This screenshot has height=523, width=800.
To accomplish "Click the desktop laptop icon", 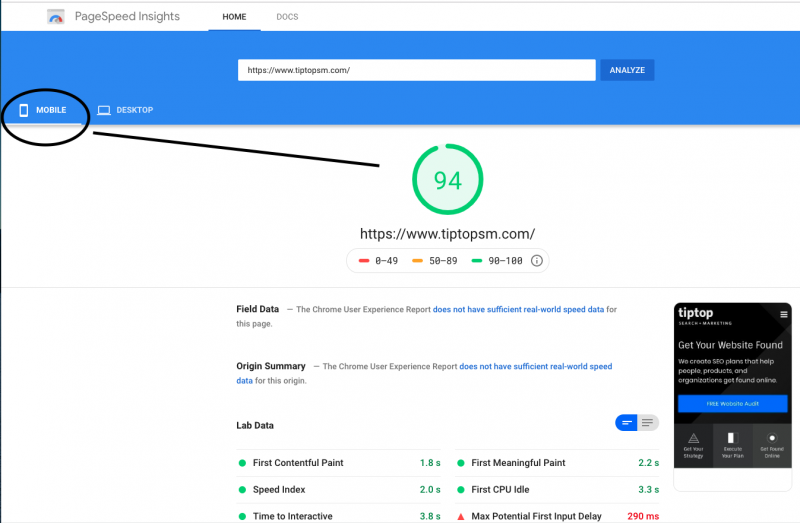I will 104,110.
